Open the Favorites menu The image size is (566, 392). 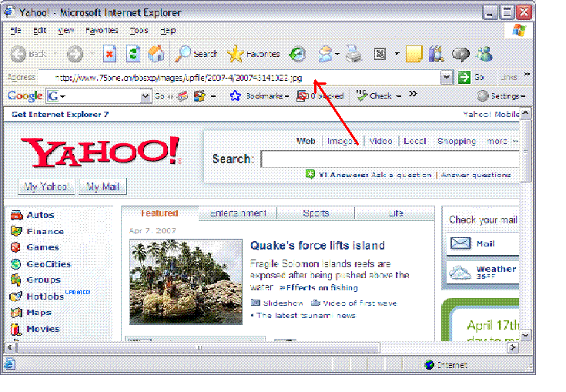[102, 31]
